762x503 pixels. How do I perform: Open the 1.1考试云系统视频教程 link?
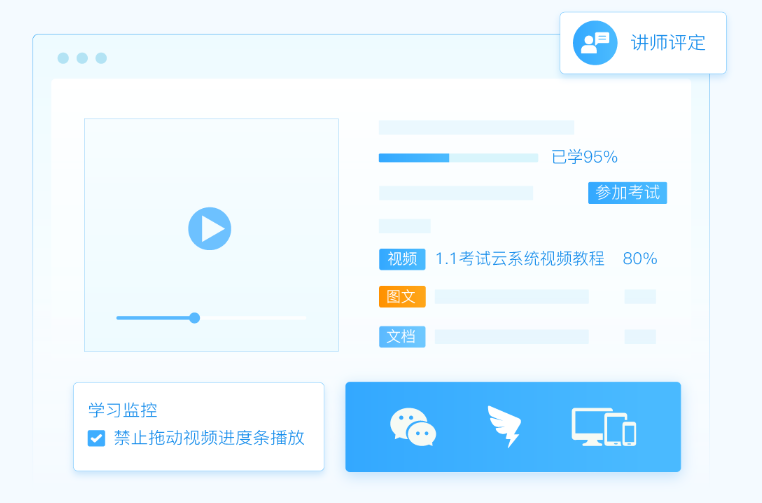[520, 259]
